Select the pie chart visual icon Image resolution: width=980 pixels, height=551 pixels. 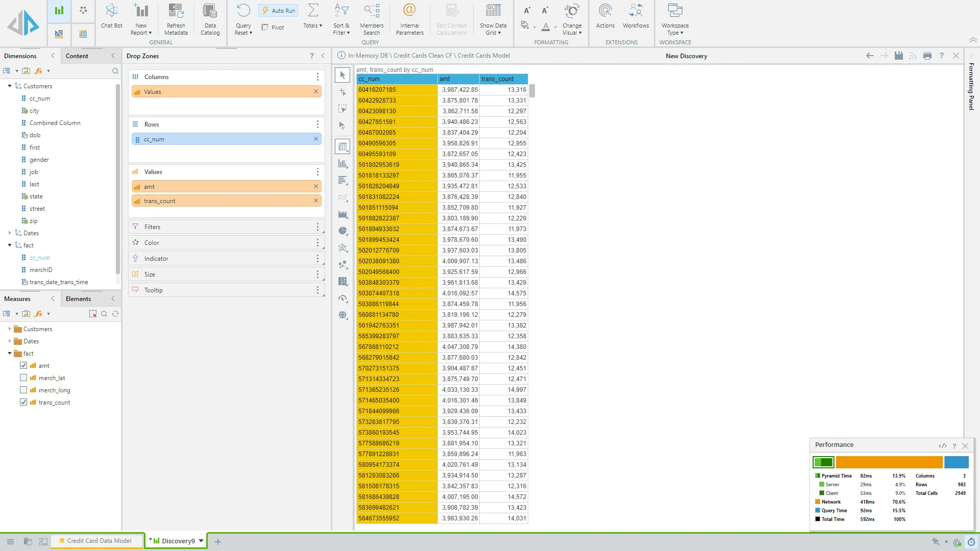click(x=343, y=231)
